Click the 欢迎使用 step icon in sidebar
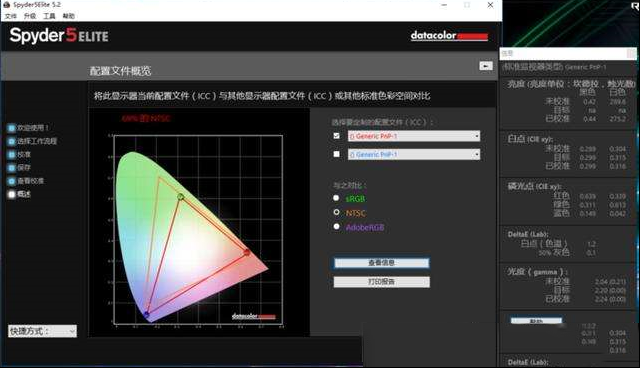This screenshot has height=368, width=640. pos(11,128)
